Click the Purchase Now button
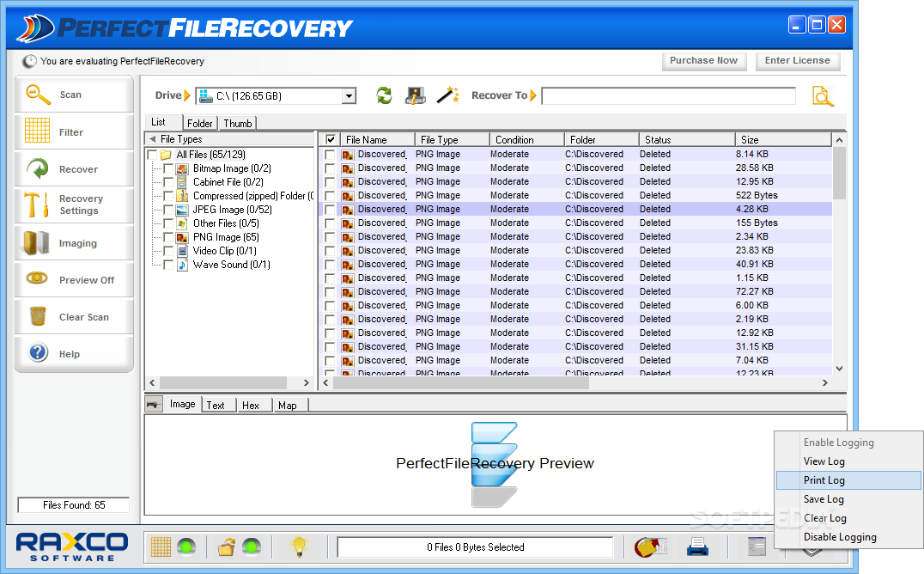The image size is (924, 574). coord(703,61)
